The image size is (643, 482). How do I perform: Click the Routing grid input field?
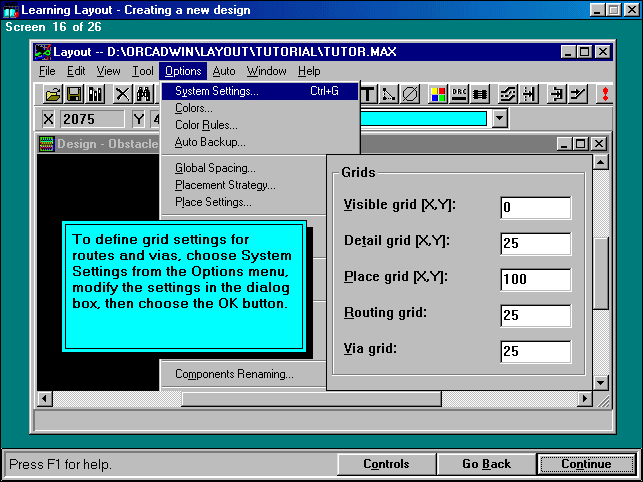point(535,316)
